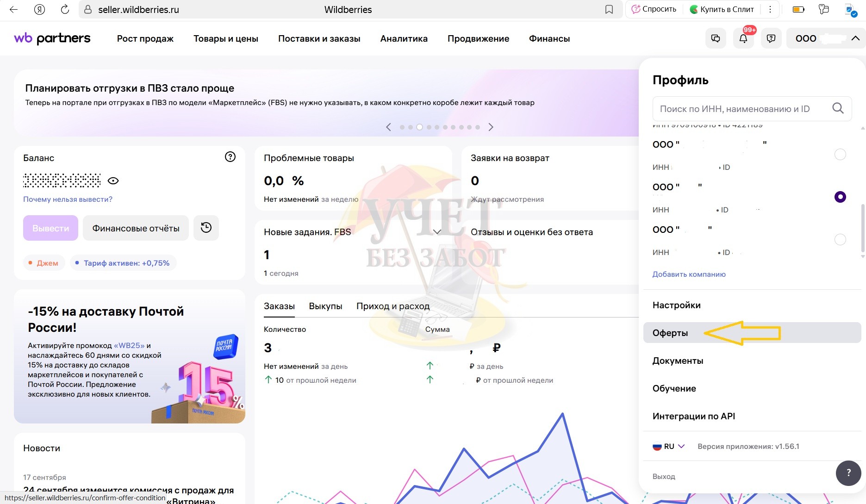
Task: Open balance history clock icon button
Action: click(x=206, y=228)
